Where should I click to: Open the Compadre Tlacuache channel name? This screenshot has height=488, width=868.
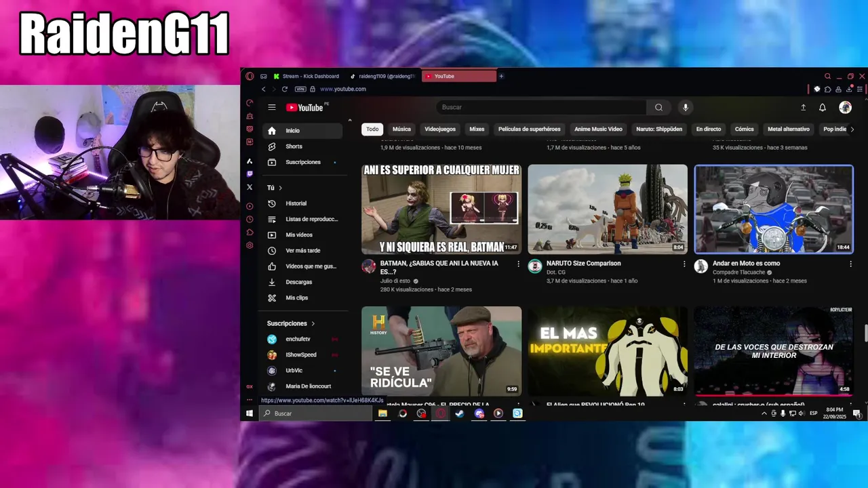tap(738, 272)
